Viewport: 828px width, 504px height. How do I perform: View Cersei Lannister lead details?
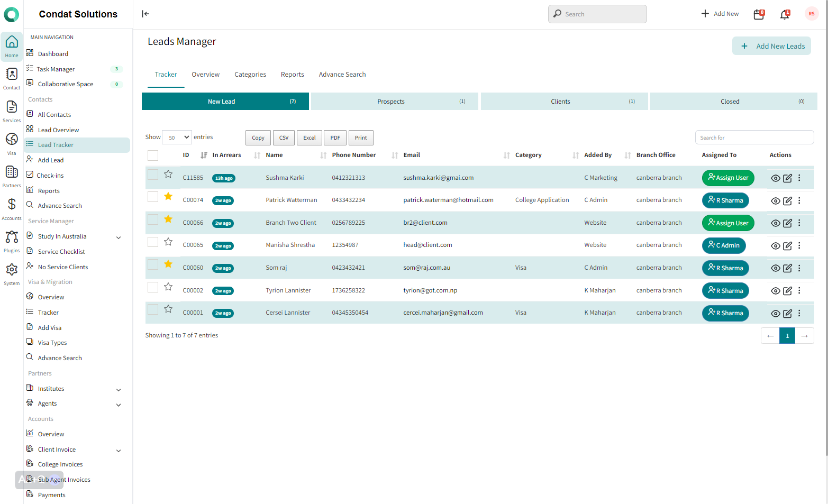(x=776, y=314)
